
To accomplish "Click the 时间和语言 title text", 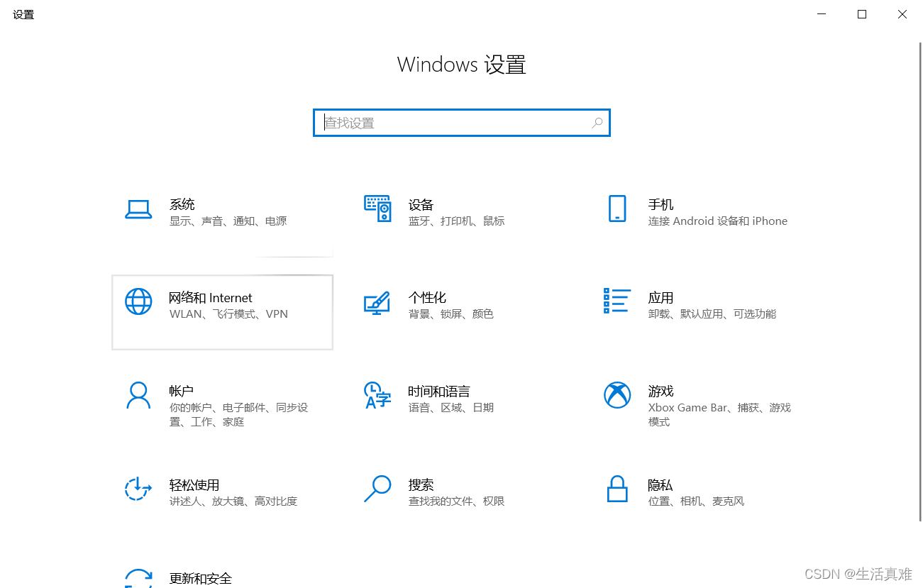I will pos(439,391).
